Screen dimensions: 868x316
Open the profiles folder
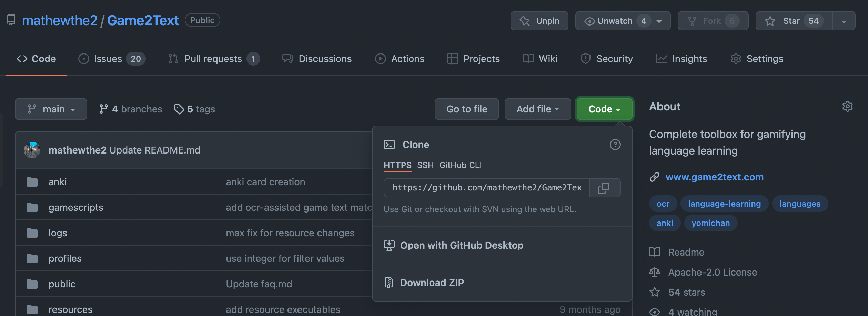tap(65, 258)
